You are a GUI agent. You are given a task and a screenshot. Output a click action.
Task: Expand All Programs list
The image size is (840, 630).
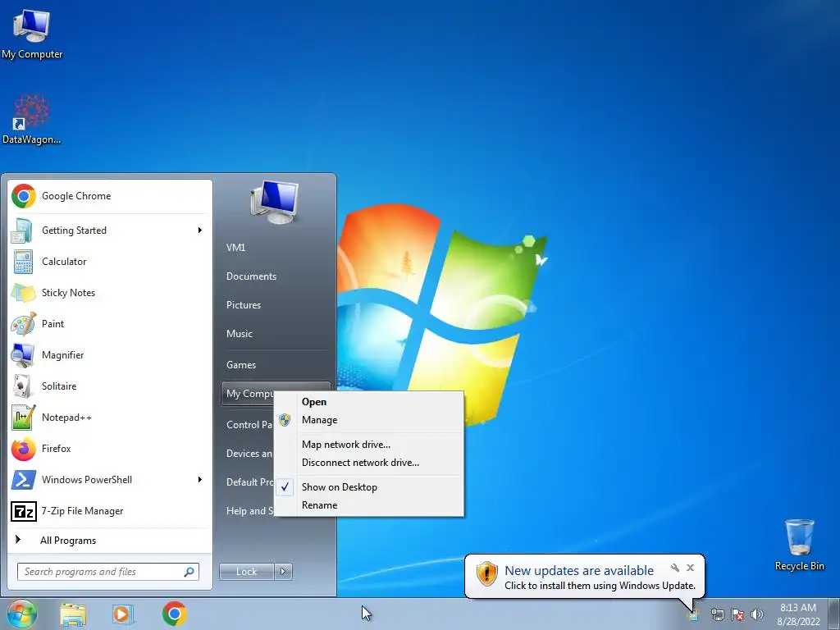click(110, 541)
